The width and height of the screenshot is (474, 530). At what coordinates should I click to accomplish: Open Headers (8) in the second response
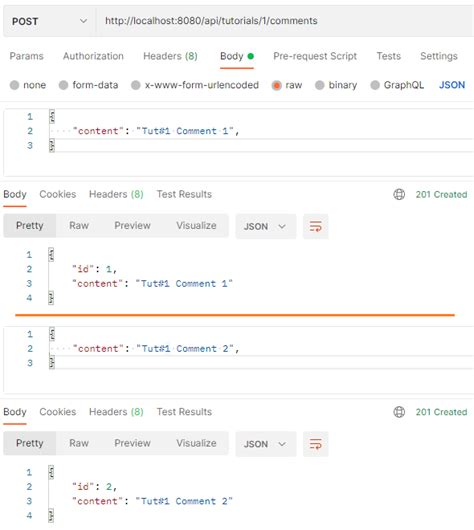tap(116, 412)
